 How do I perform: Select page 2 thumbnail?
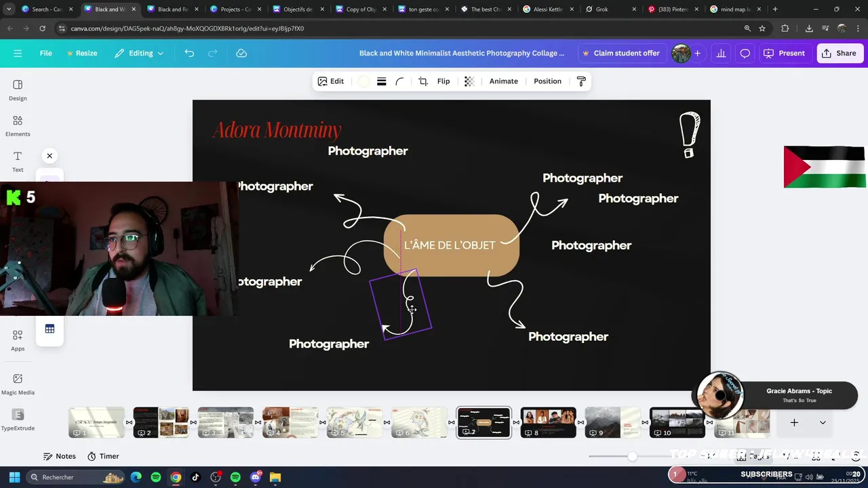(x=161, y=422)
